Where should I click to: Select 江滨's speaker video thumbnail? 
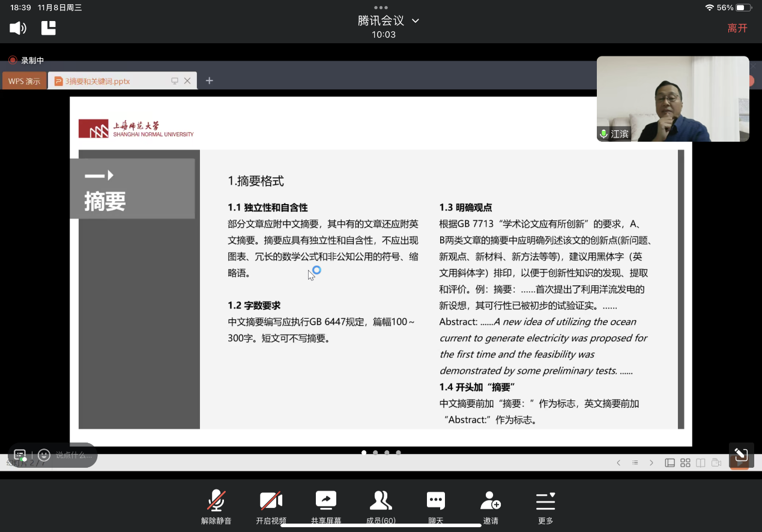pos(673,99)
